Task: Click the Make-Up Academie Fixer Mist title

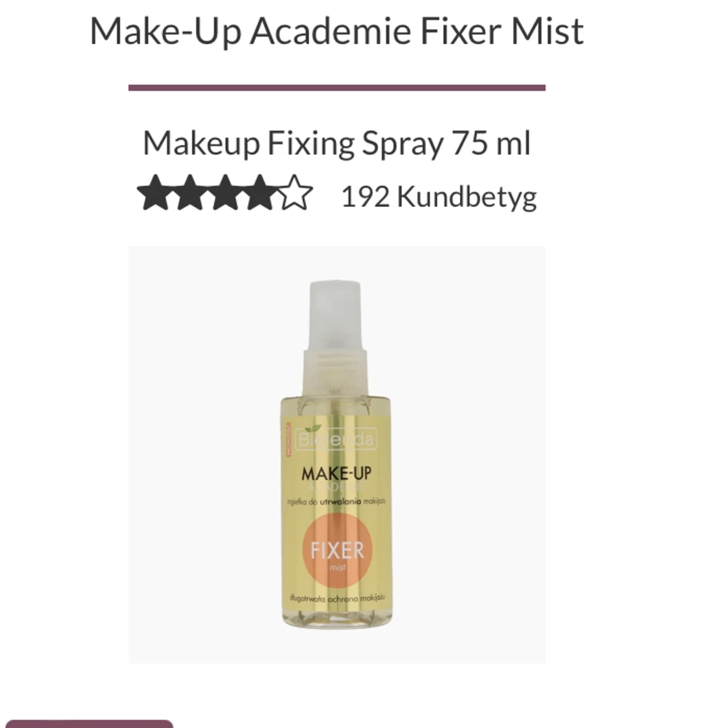Action: coord(336,31)
